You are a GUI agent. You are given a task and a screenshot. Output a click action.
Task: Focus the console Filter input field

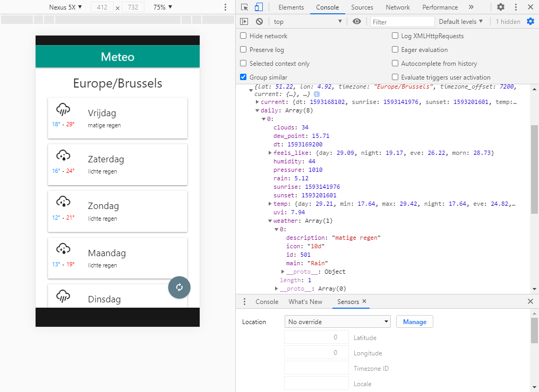pos(402,22)
